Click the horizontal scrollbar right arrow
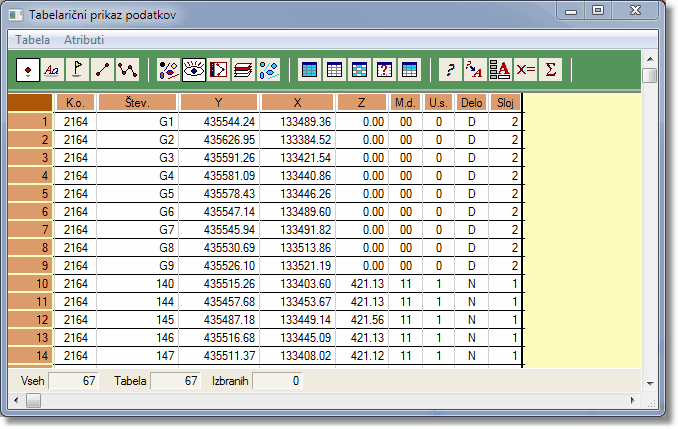 (x=633, y=401)
